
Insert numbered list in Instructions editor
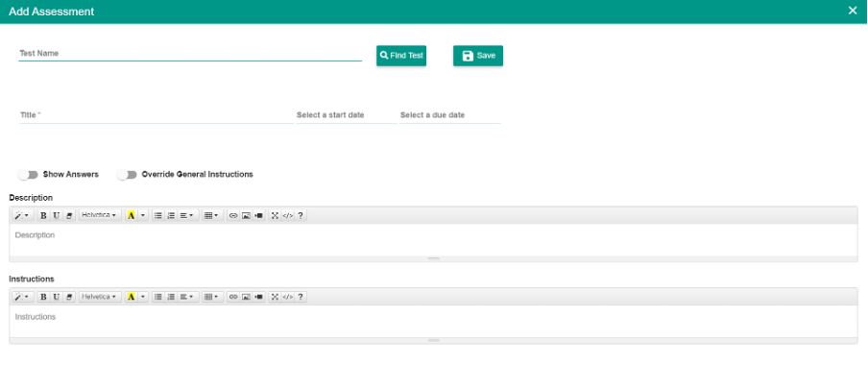pyautogui.click(x=171, y=297)
